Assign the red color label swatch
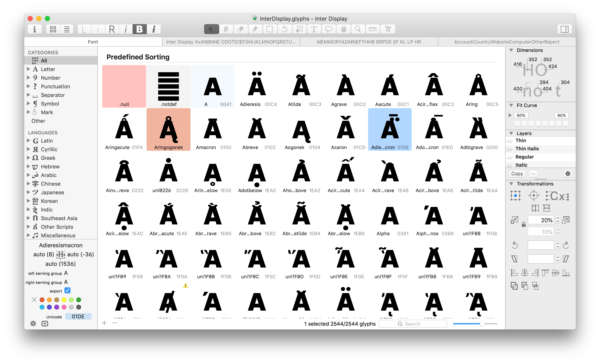The width and height of the screenshot is (600, 364). [42, 300]
